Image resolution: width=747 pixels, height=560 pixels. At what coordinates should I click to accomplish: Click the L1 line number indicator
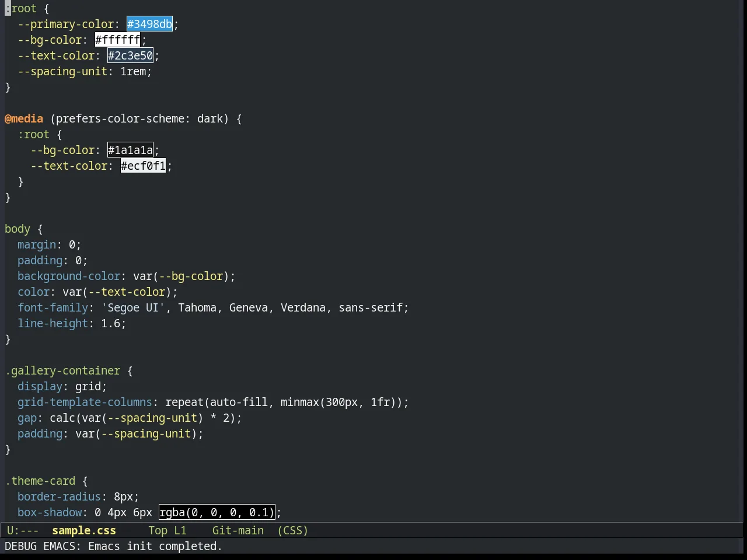point(180,530)
